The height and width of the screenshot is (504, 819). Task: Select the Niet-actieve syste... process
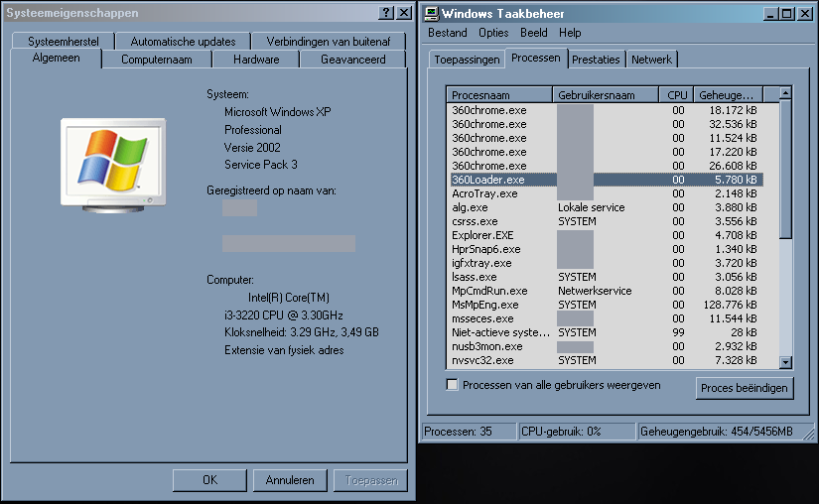click(607, 332)
